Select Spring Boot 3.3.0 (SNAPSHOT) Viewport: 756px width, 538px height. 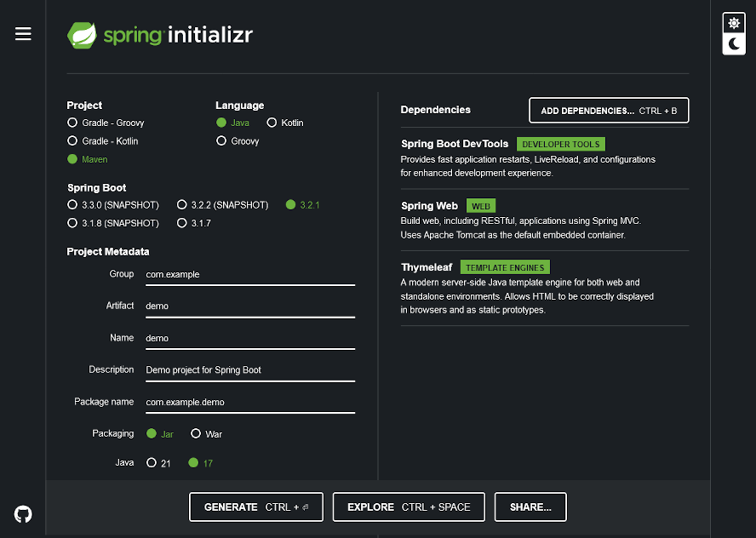(113, 205)
